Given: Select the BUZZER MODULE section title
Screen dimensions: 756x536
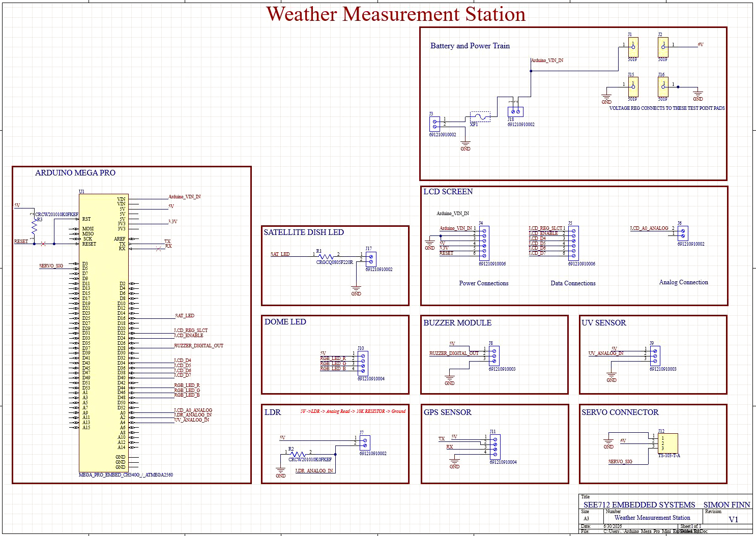Looking at the screenshot, I should [457, 323].
